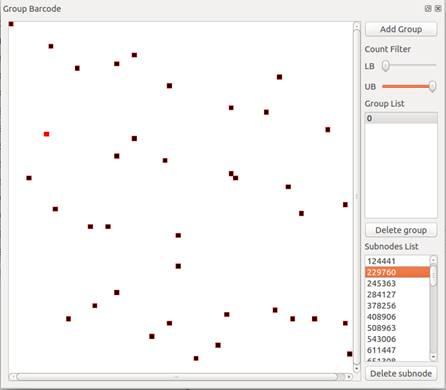Click the Subnodes List scroll up arrow
This screenshot has width=446, height=390.
pyautogui.click(x=433, y=260)
